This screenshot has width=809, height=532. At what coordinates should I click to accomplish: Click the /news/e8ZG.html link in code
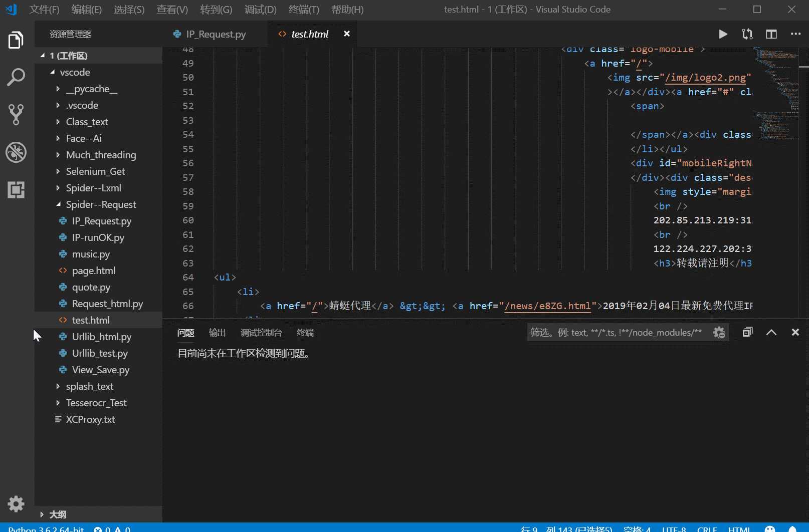point(548,306)
